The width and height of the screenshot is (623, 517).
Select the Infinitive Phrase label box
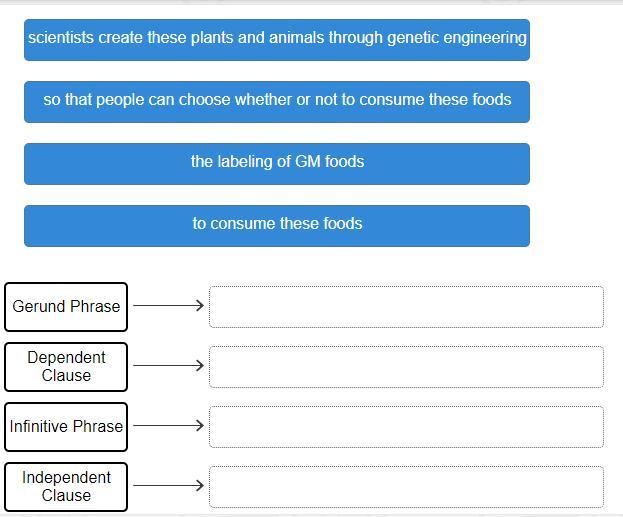[66, 427]
